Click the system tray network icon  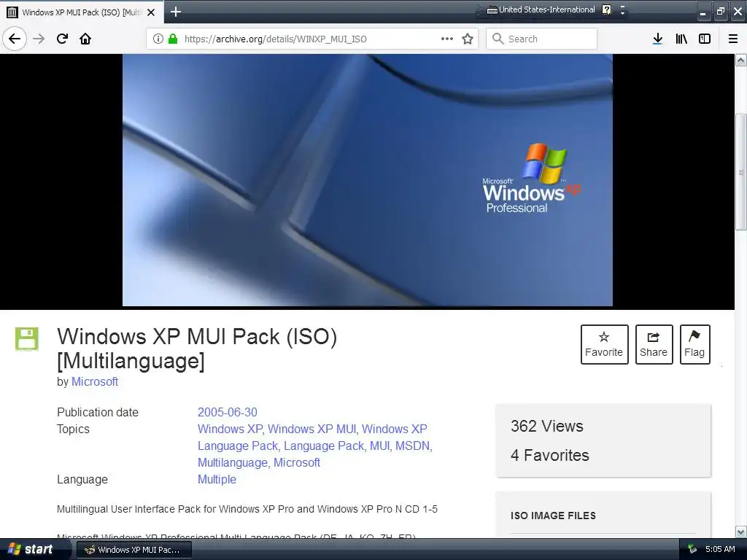(692, 549)
